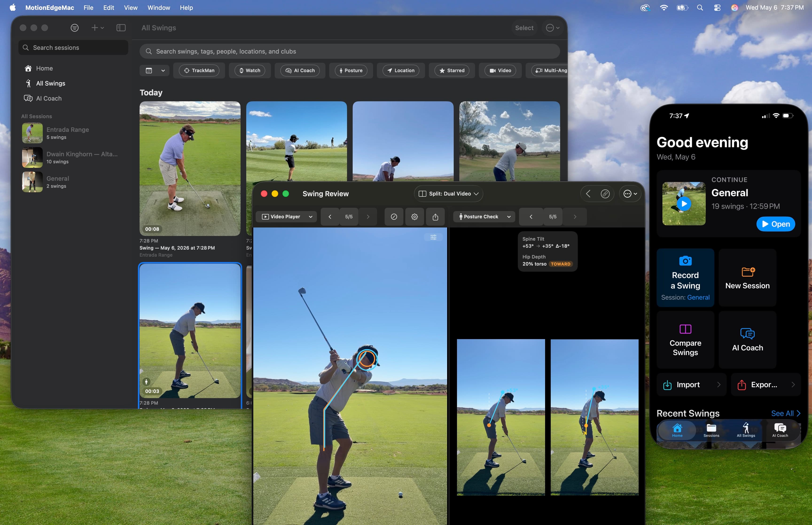Open the 00:08 swing thumbnail
The image size is (812, 525).
click(190, 168)
